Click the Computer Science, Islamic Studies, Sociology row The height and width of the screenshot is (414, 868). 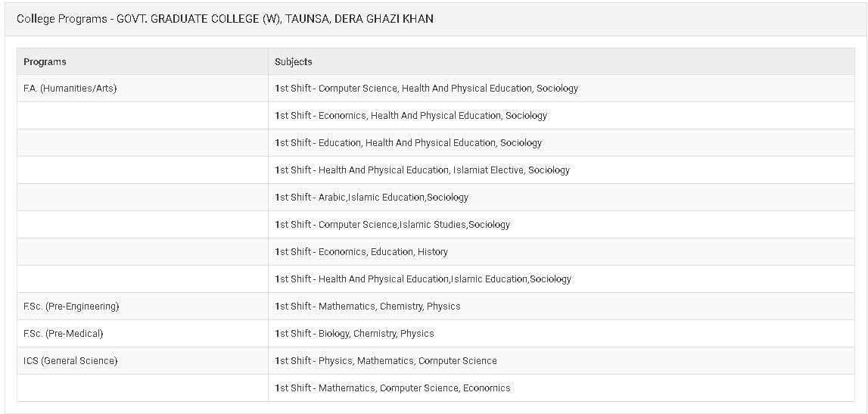click(392, 225)
